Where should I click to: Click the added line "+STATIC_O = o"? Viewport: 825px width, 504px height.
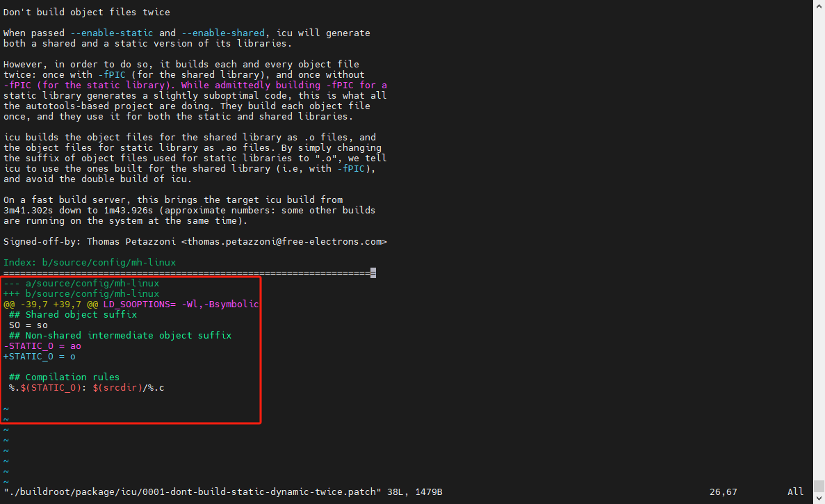tap(40, 357)
